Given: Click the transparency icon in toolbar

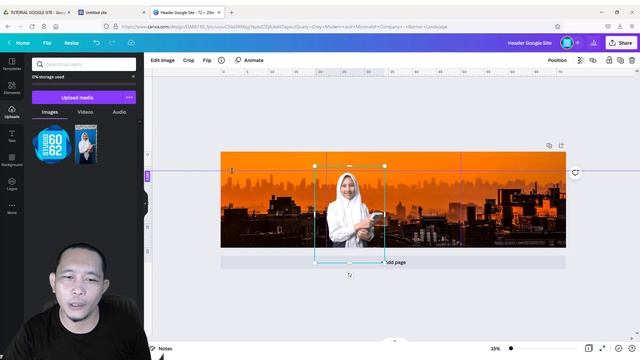Looking at the screenshot, I should (580, 60).
